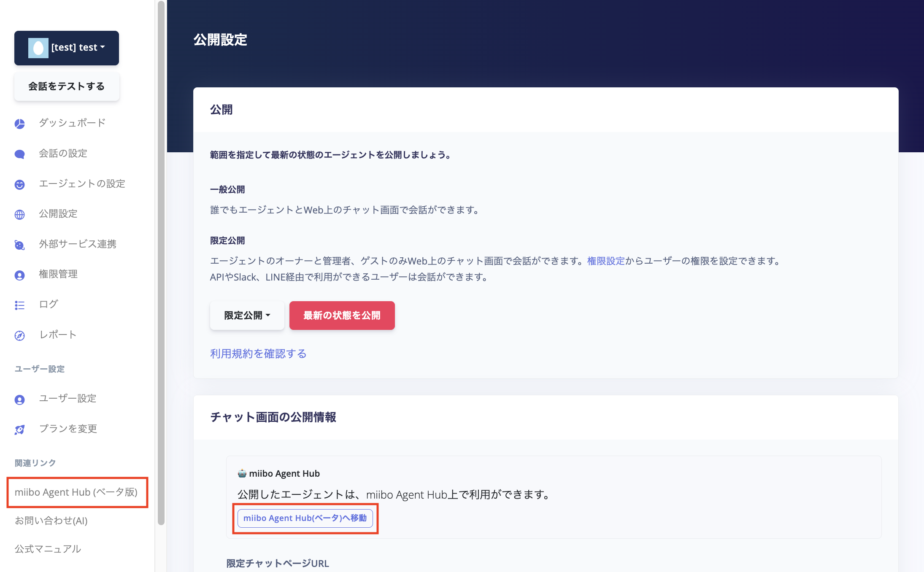Click the 限定公開 subheading text
The image size is (924, 572).
[227, 240]
